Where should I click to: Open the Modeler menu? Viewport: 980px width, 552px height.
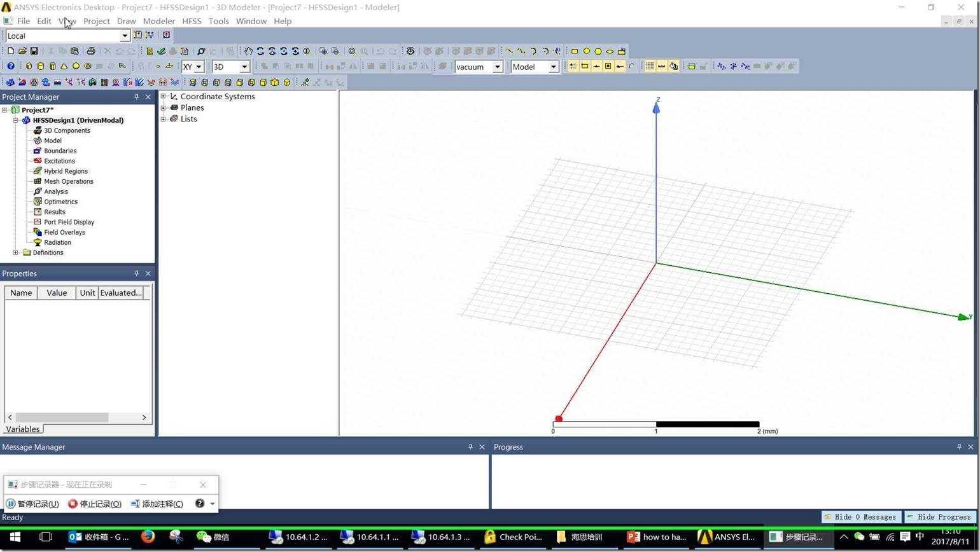[158, 21]
